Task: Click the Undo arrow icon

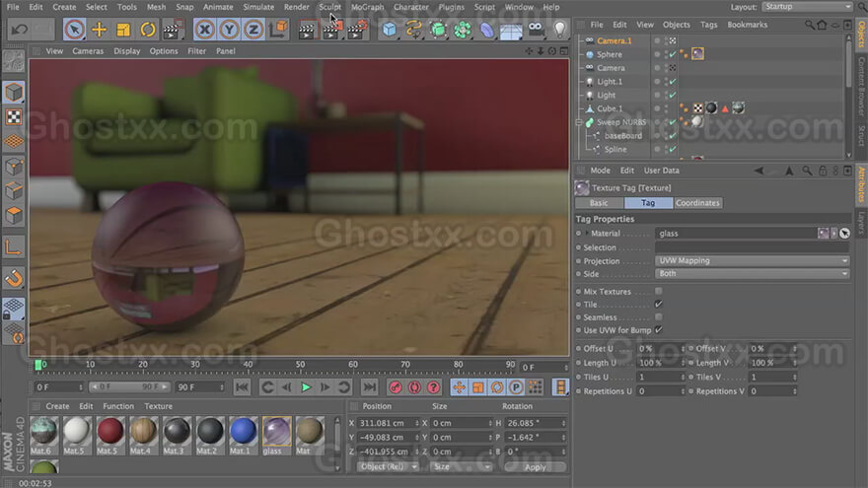Action: 20,30
